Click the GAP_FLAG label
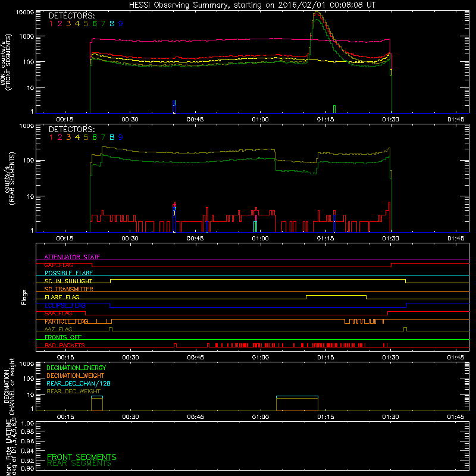Screen dimensions: 476x476 coord(58,265)
